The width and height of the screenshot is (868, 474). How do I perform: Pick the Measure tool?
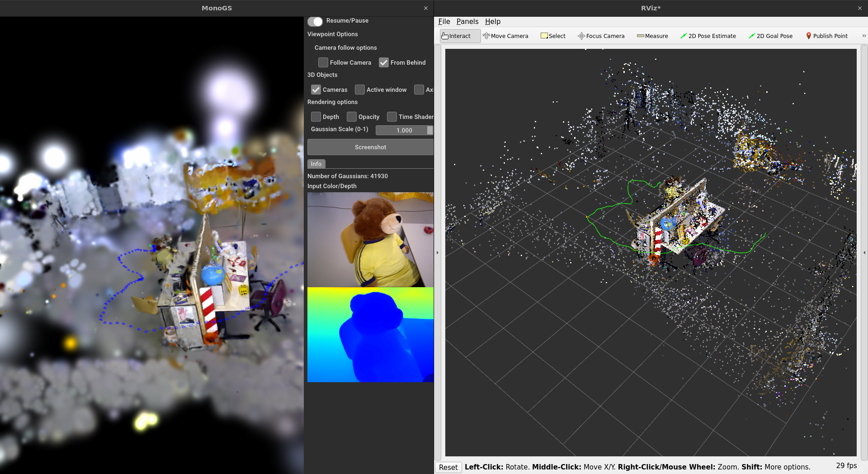tap(652, 36)
